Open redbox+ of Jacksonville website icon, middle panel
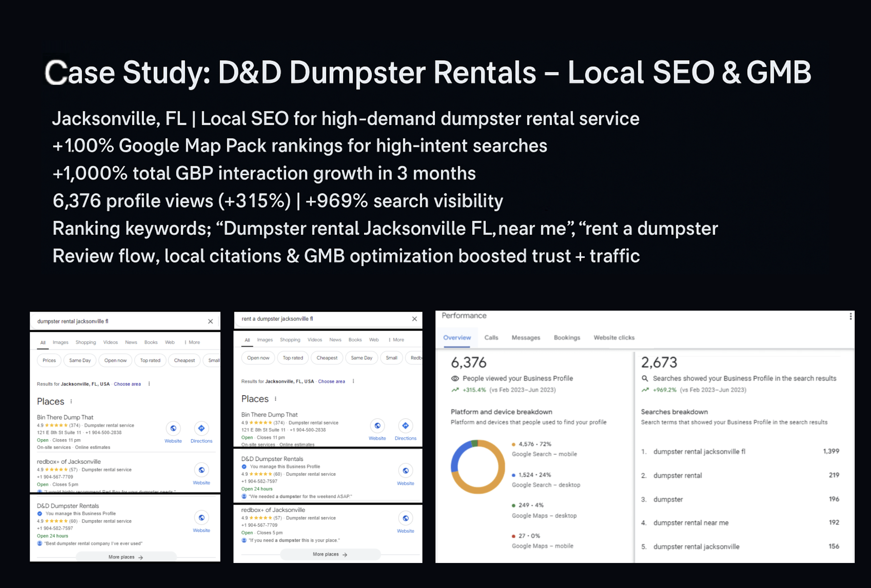Screen dimensions: 871x588 pyautogui.click(x=405, y=518)
